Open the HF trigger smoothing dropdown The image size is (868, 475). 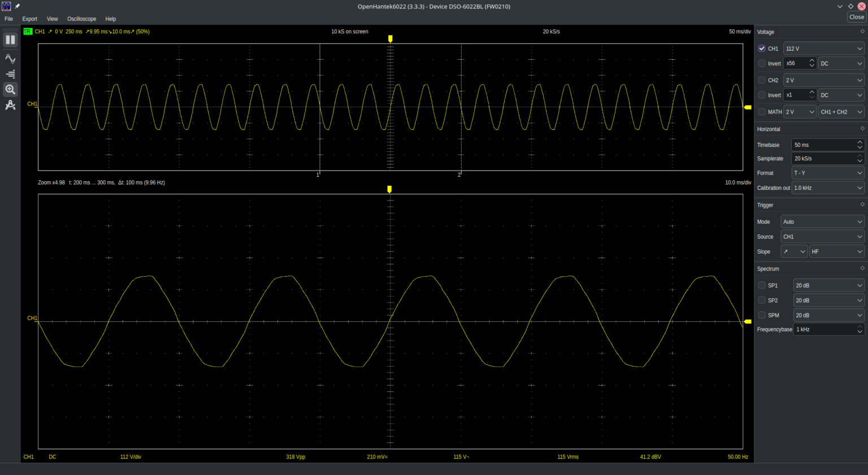click(837, 252)
